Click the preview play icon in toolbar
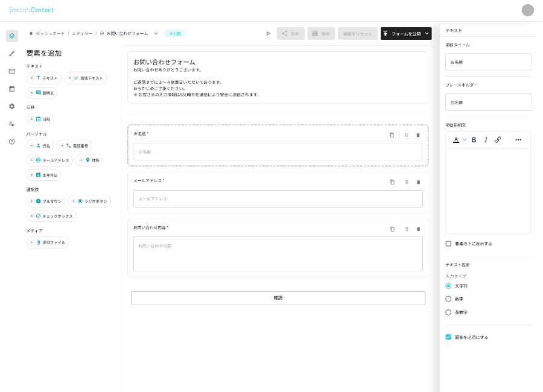 [x=268, y=34]
